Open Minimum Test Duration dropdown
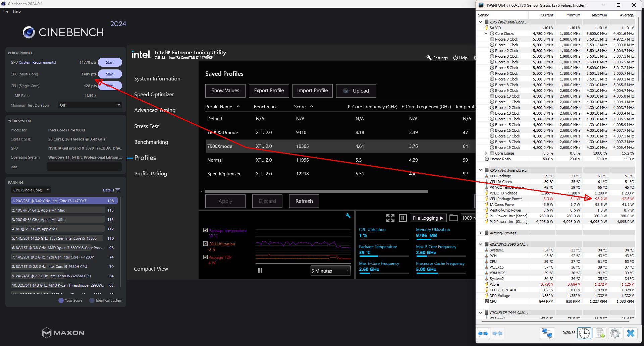Image resolution: width=644 pixels, height=346 pixels. pos(90,105)
